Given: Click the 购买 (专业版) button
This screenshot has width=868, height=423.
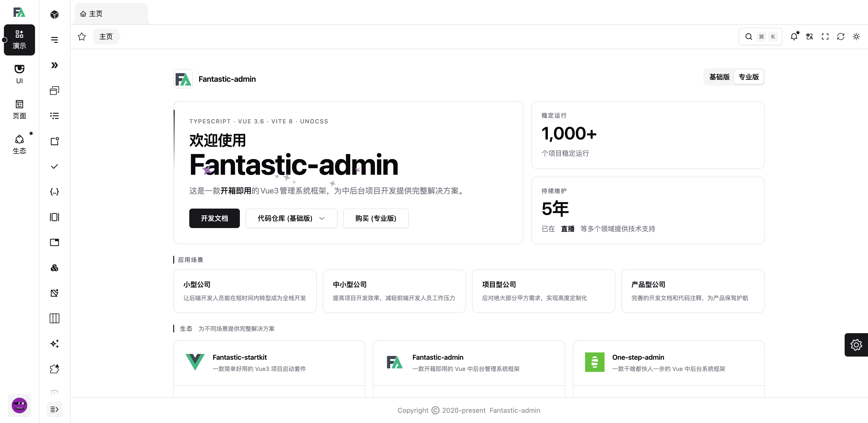Looking at the screenshot, I should click(375, 218).
